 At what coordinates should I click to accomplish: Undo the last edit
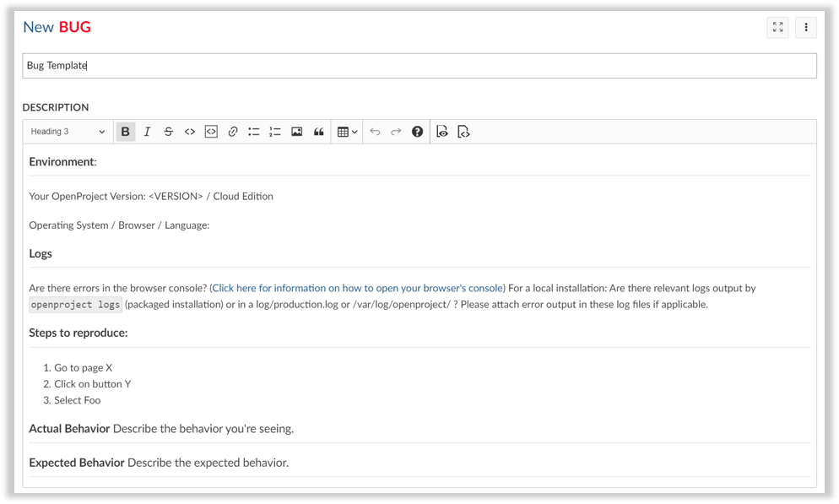[375, 131]
